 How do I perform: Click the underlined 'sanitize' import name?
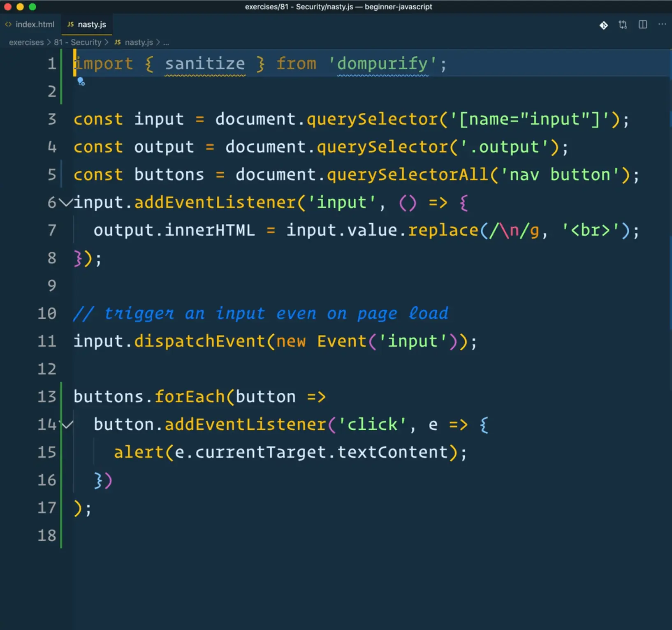coord(205,64)
